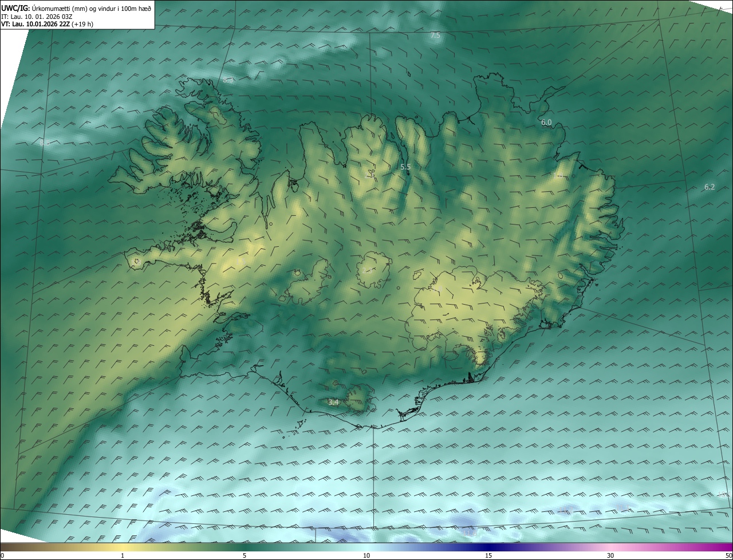The width and height of the screenshot is (733, 560).
Task: Click the 3.4 value label on map
Action: (x=334, y=403)
